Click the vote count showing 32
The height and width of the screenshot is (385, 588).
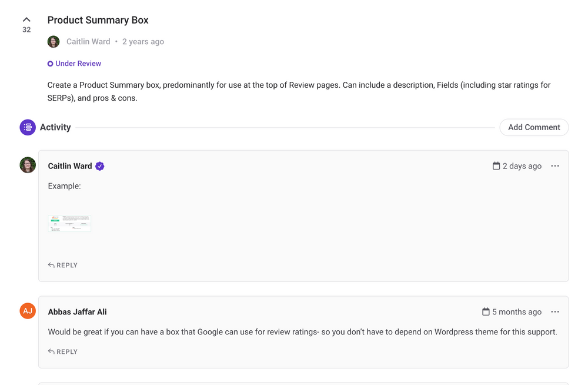[26, 29]
